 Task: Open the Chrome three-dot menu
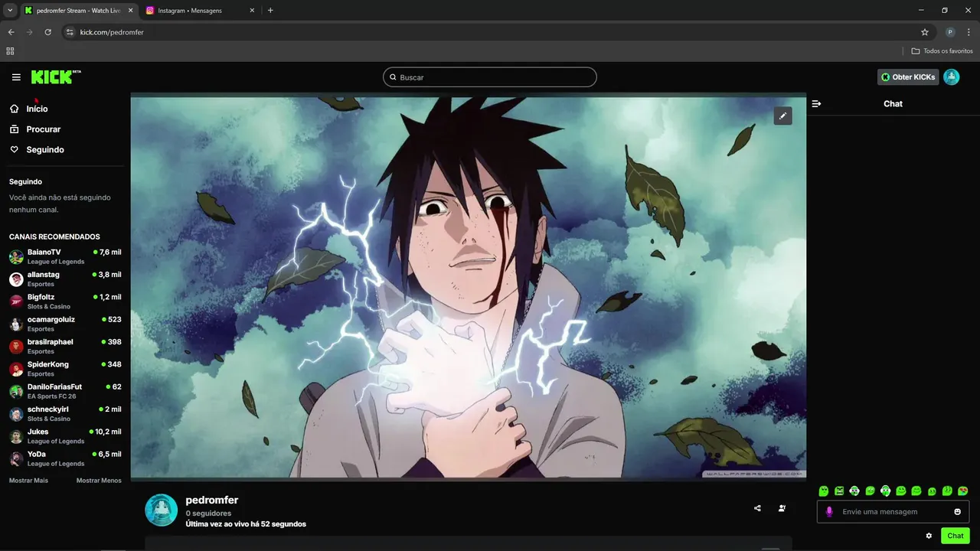969,32
